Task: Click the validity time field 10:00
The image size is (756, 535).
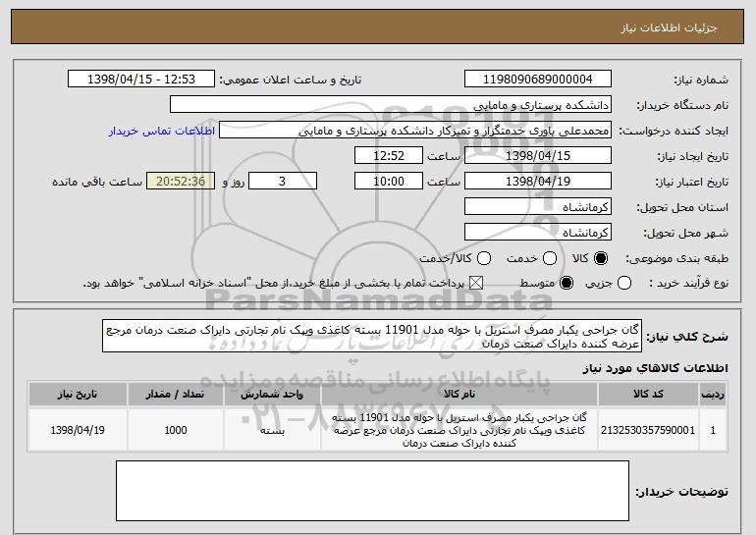Action: coord(389,182)
